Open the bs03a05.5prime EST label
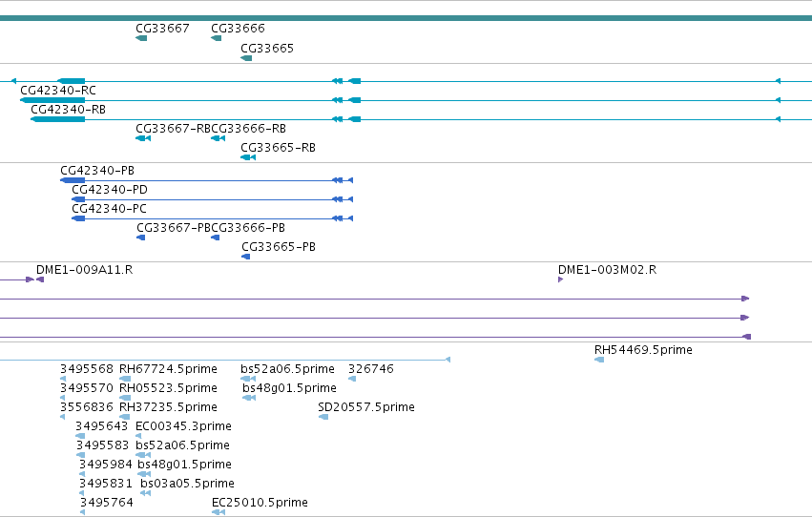The height and width of the screenshot is (517, 812). (187, 484)
